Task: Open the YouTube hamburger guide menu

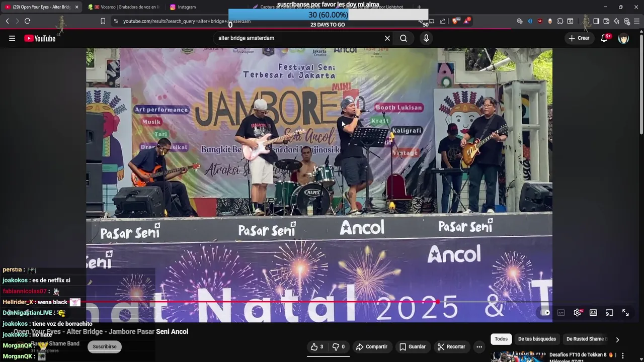Action: pyautogui.click(x=12, y=38)
